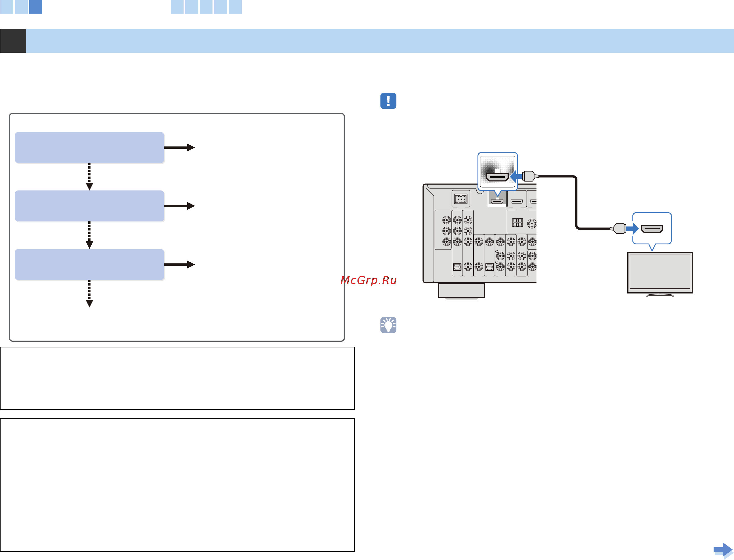Click the TV illustration
Screen dimensions: 734x560
(x=660, y=274)
